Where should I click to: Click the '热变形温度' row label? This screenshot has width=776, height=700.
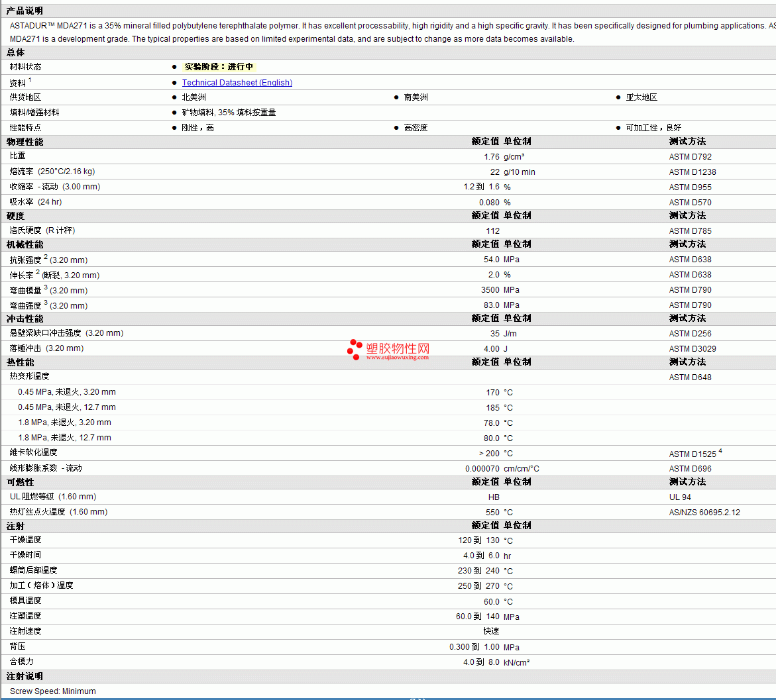pyautogui.click(x=29, y=376)
